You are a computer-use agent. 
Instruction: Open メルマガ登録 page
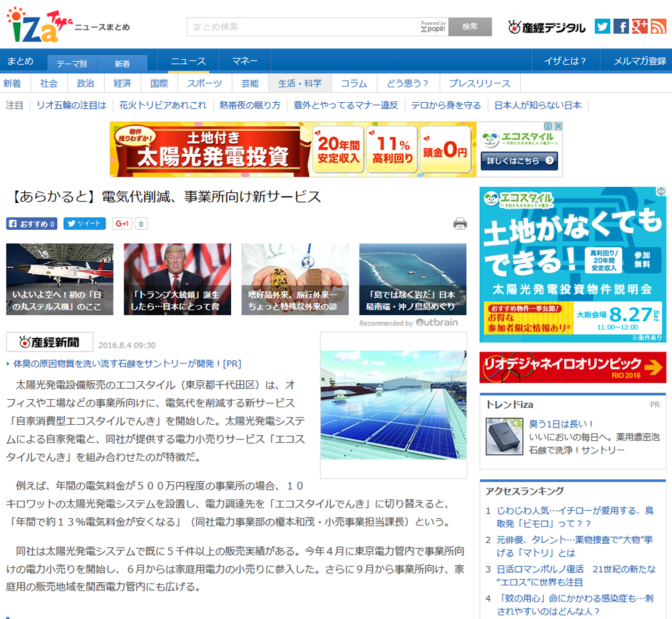tap(640, 61)
